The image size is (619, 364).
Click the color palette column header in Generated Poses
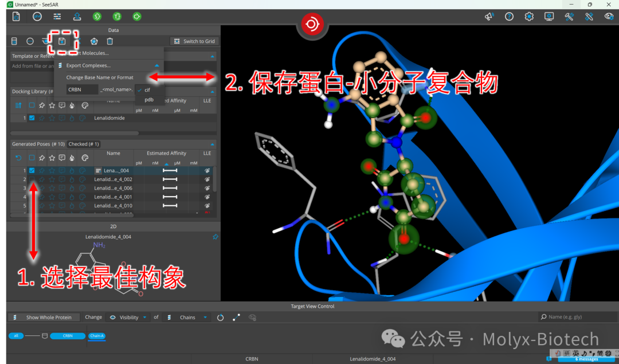[84, 158]
